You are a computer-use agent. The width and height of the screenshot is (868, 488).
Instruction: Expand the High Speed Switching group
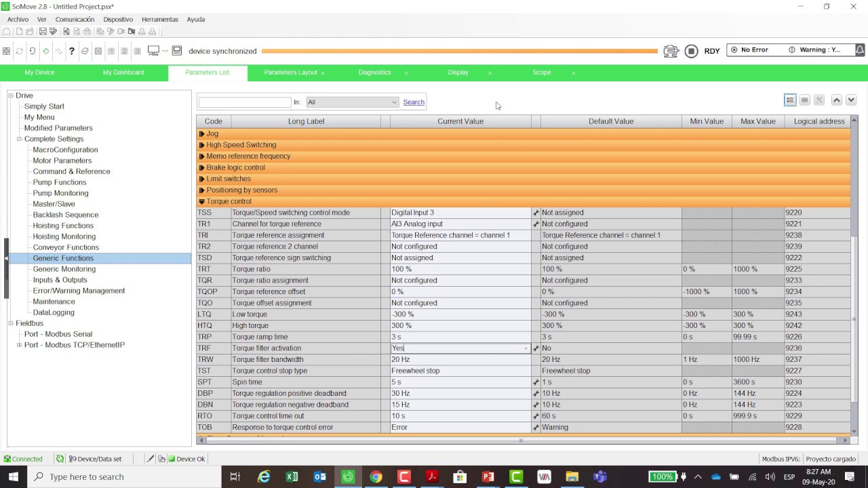[x=202, y=145]
